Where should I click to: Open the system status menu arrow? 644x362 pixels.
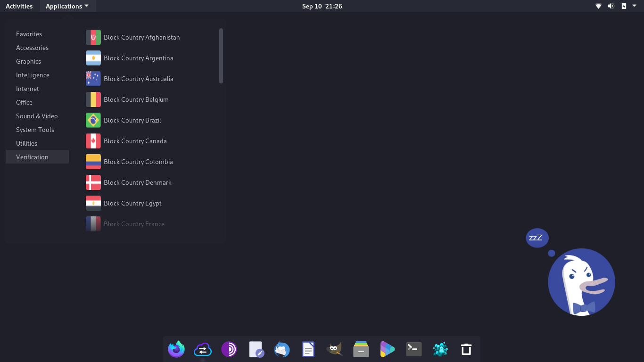tap(634, 6)
